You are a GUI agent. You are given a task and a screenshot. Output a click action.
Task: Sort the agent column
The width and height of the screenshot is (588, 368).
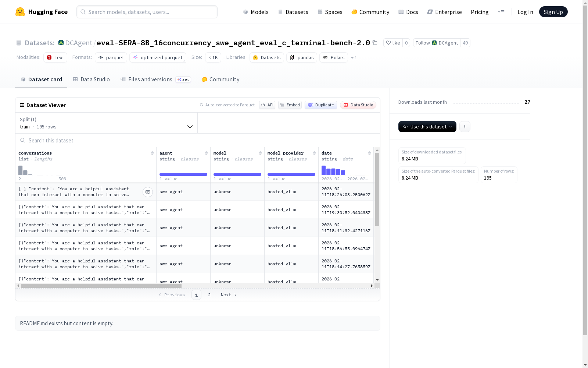click(x=206, y=153)
